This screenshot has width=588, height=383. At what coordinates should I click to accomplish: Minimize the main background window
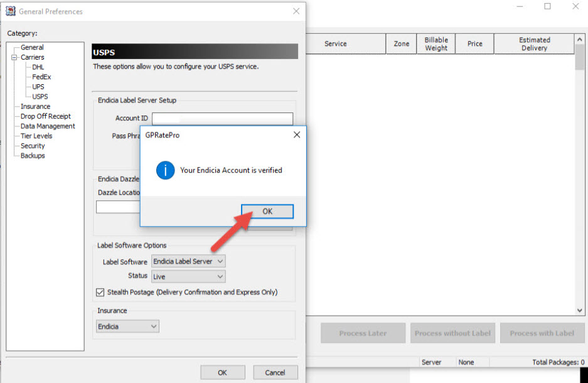tap(520, 6)
